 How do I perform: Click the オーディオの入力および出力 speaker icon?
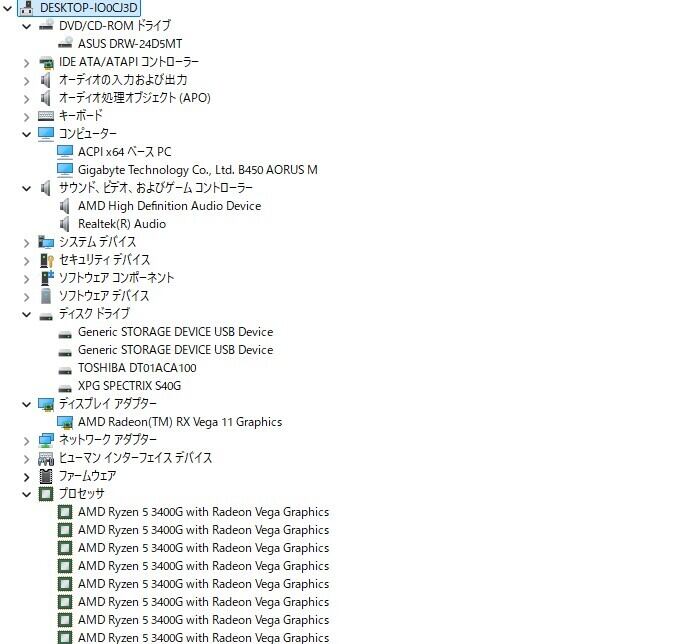(45, 80)
